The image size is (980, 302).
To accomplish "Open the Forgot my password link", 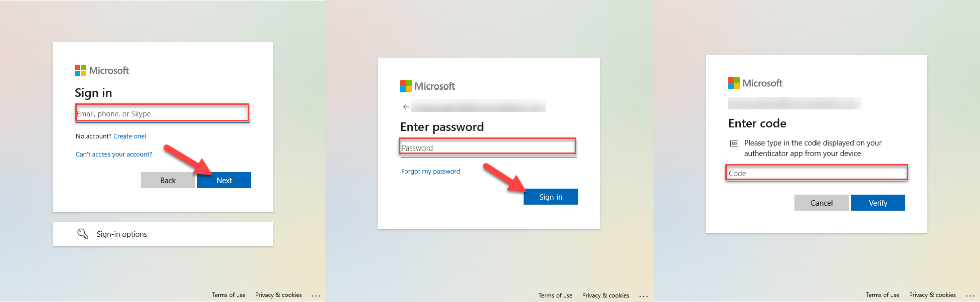I will point(430,171).
